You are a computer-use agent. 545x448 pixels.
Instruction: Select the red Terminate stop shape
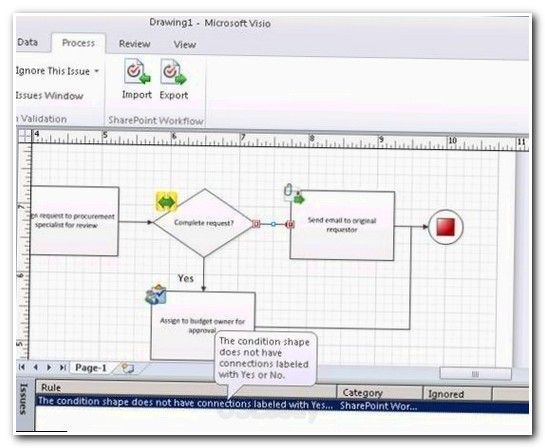445,227
